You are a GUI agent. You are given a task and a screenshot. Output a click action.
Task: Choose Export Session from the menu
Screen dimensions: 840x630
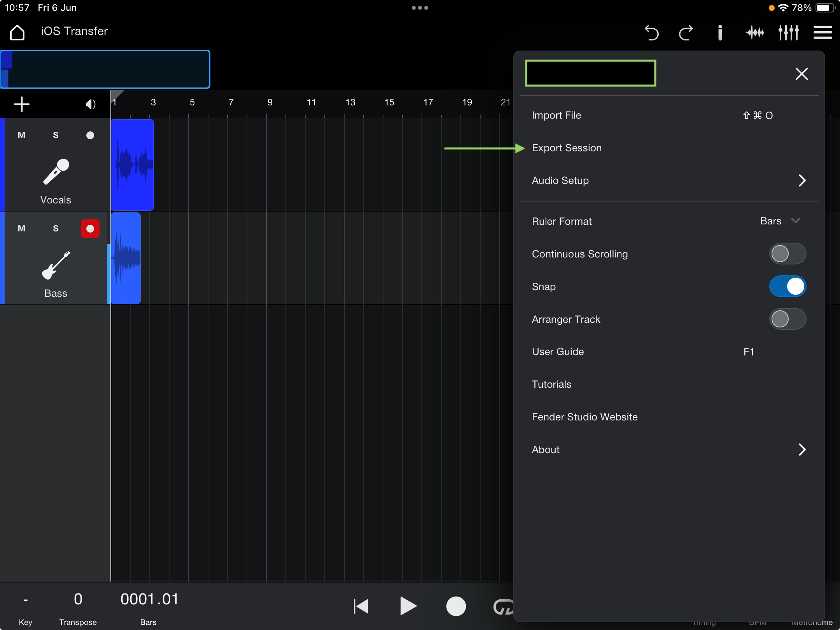point(669,148)
